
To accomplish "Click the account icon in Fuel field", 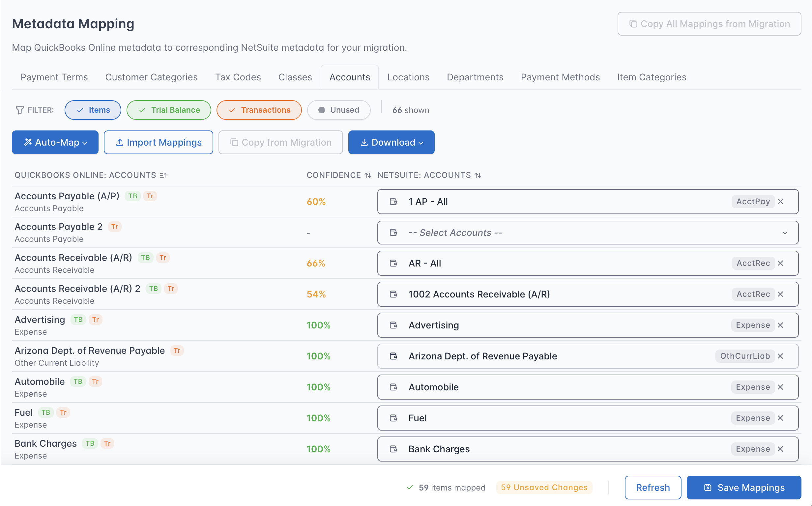I will pos(393,418).
